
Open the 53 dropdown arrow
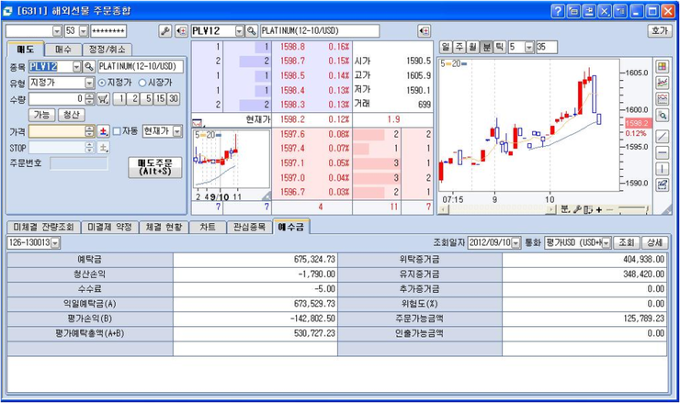tap(84, 31)
